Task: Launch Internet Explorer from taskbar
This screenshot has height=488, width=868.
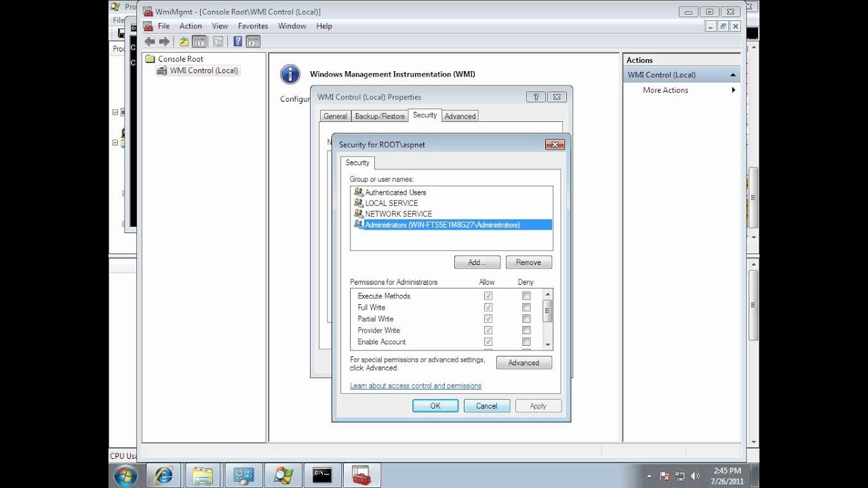Action: [163, 476]
